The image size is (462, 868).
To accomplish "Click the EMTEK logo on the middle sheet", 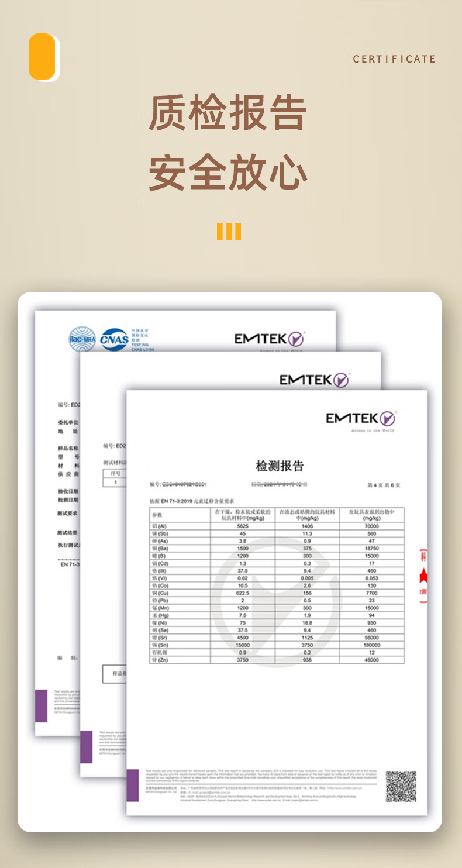I will 314,380.
